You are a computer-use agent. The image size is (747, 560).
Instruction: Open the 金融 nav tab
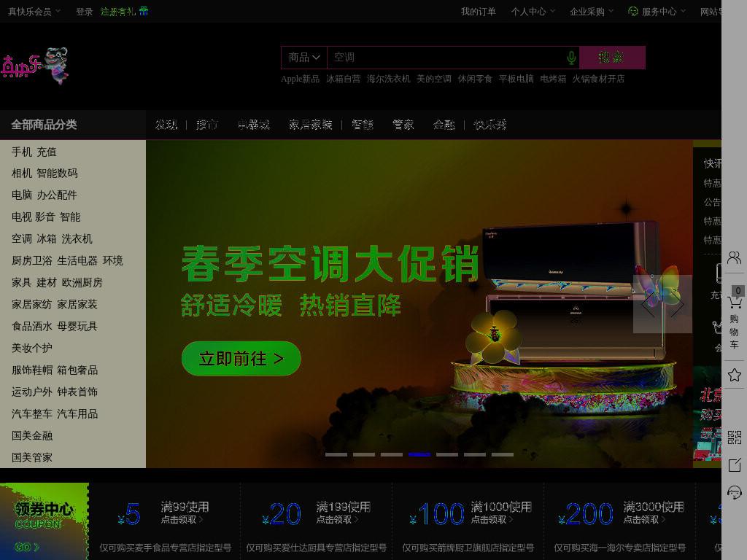point(444,125)
